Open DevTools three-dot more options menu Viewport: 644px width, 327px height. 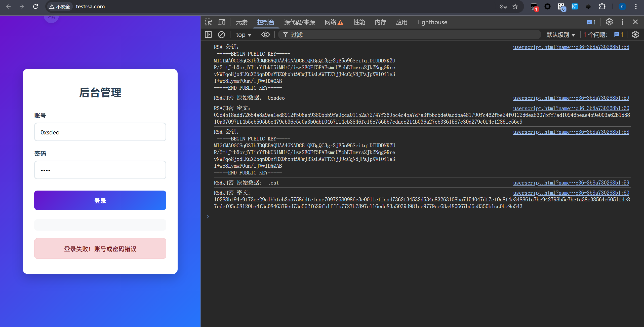click(x=623, y=22)
